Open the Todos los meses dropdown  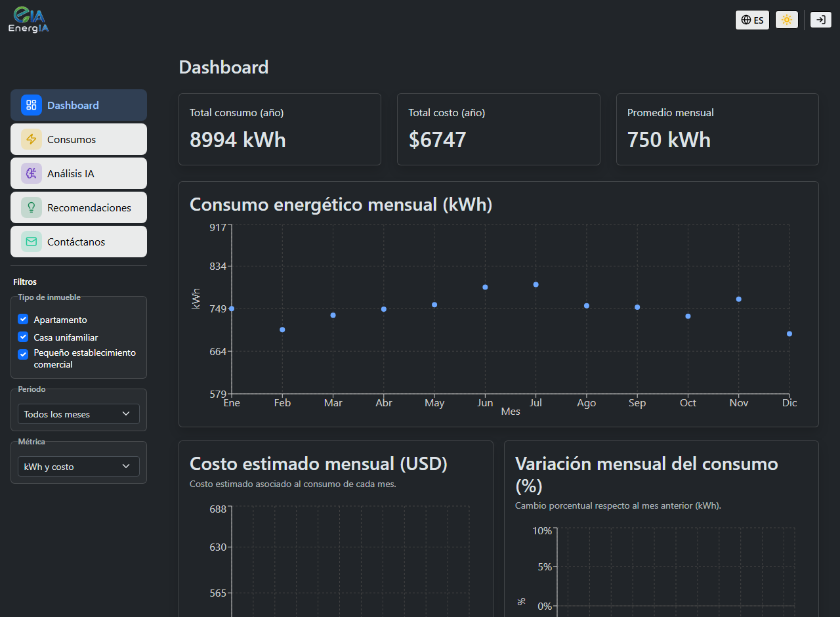click(x=79, y=414)
